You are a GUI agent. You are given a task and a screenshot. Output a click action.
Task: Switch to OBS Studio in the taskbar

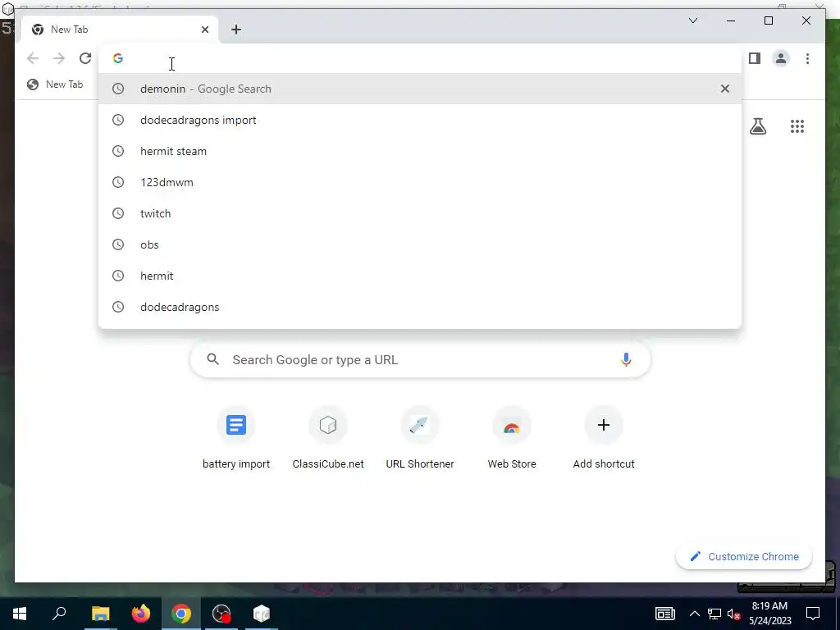point(221,614)
